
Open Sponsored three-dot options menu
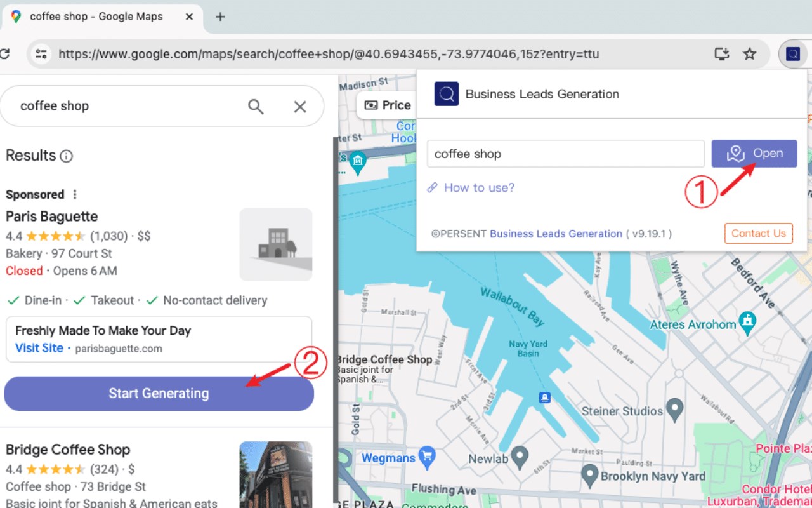pyautogui.click(x=75, y=194)
